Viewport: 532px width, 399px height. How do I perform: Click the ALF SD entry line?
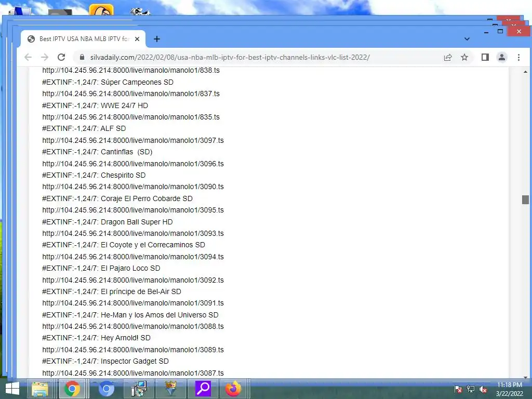[x=84, y=129]
